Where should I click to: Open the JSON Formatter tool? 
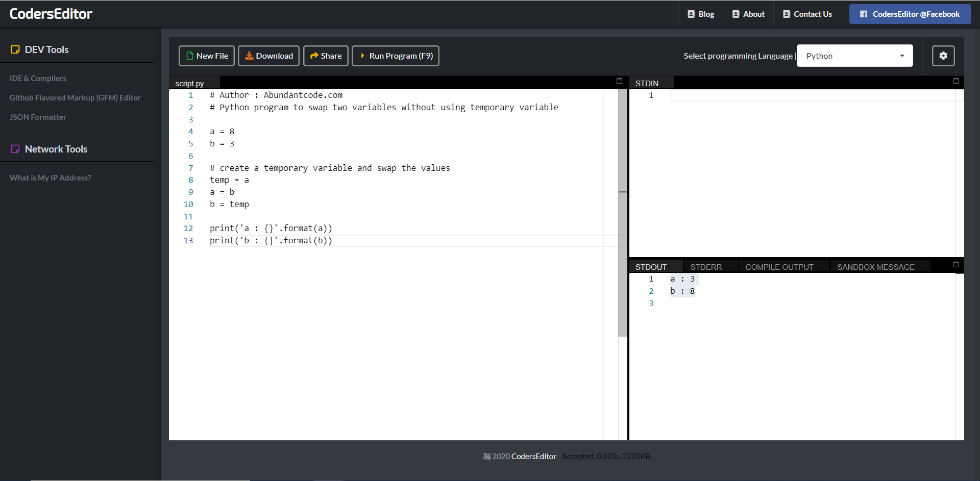[38, 117]
